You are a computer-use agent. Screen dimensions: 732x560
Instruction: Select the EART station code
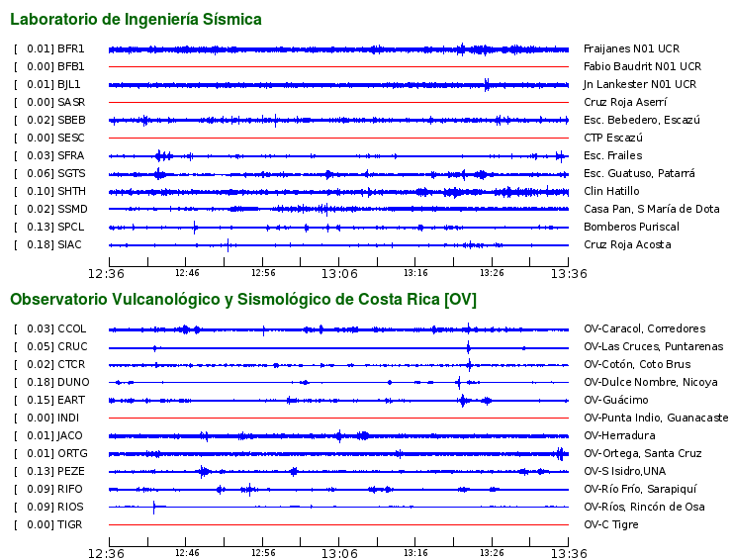click(x=71, y=400)
